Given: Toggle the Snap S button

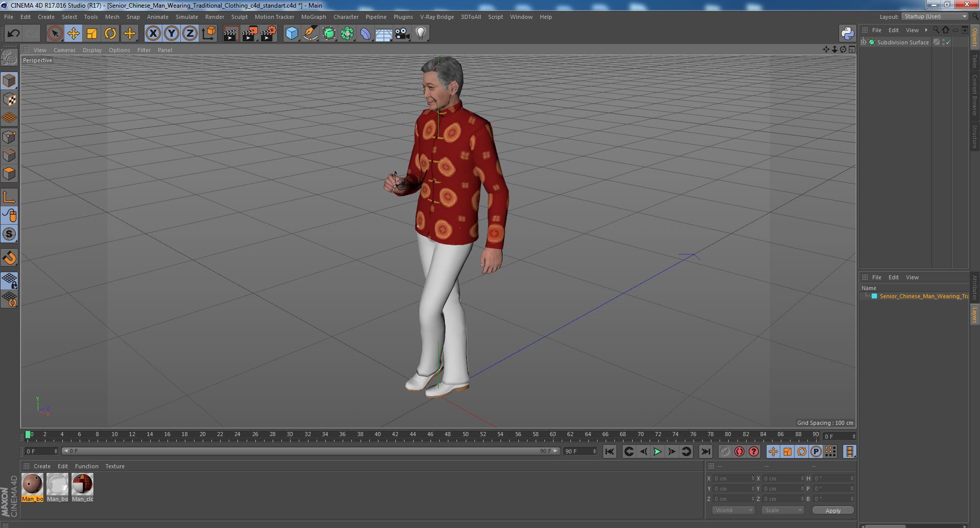Looking at the screenshot, I should pos(9,234).
